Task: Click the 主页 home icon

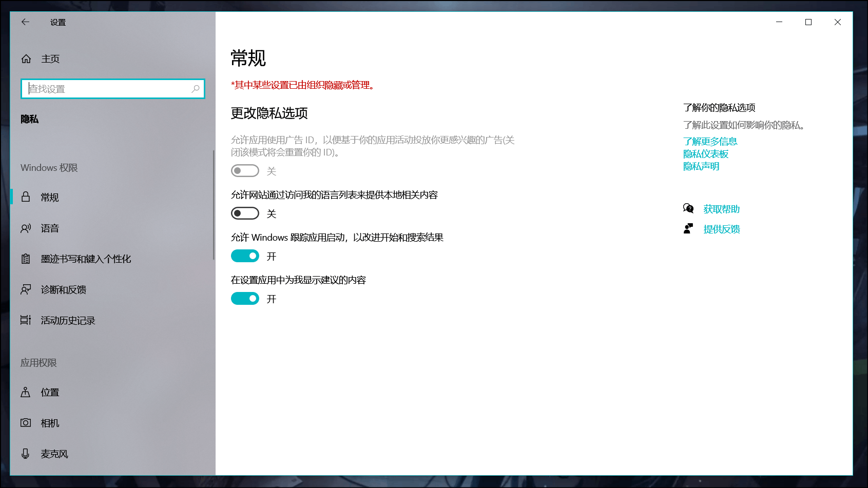Action: coord(26,58)
